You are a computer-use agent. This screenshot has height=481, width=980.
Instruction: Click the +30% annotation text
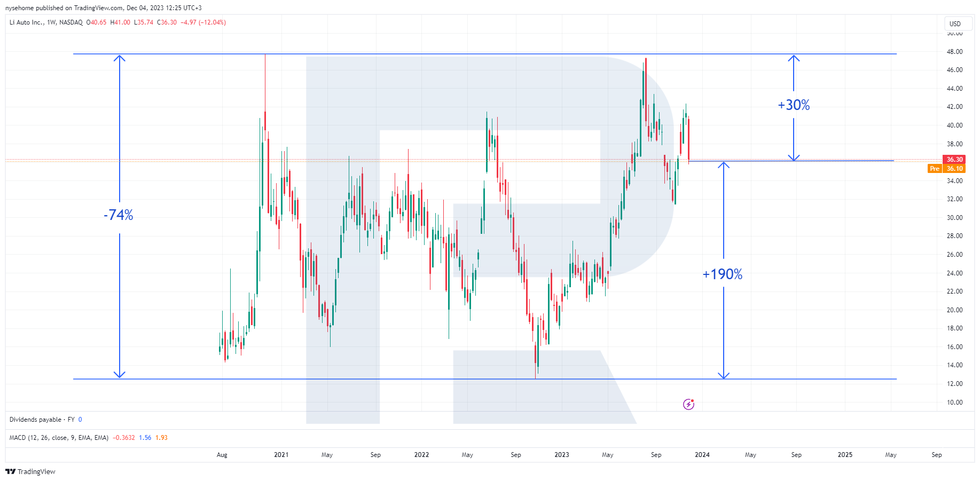click(x=794, y=105)
